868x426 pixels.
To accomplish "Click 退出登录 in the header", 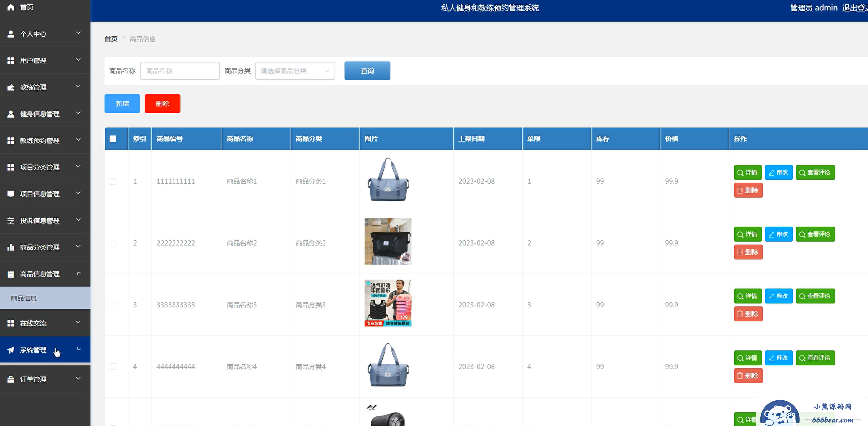I will (x=855, y=8).
